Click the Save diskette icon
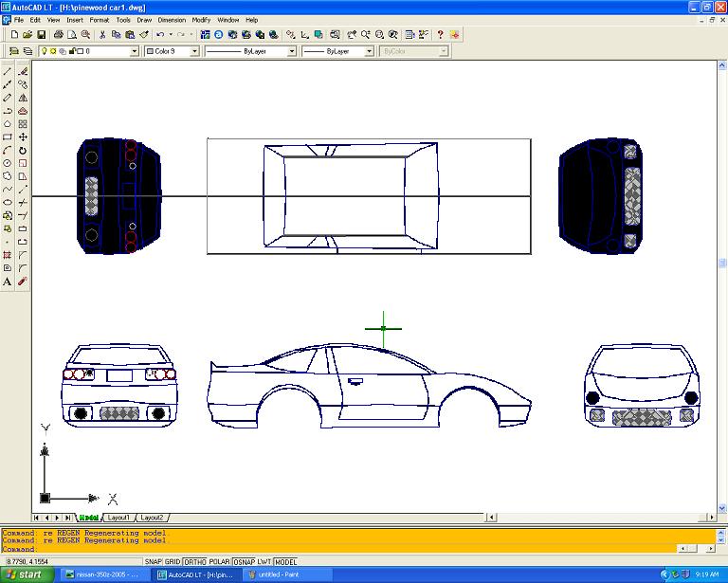 41,34
